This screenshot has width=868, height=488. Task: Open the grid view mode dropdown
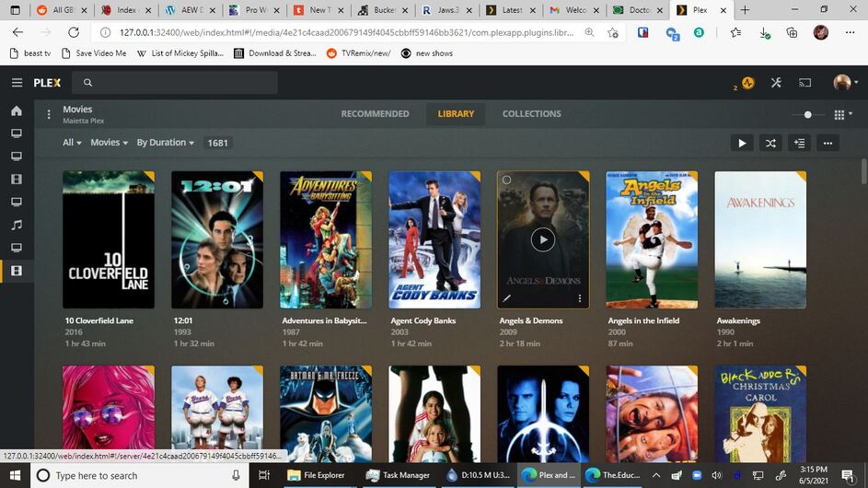point(843,114)
